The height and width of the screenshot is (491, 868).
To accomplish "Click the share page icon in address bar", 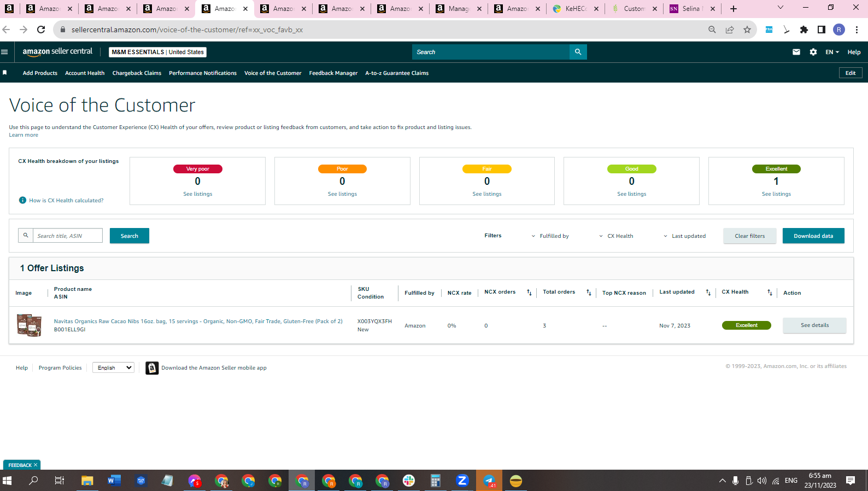I will click(730, 30).
